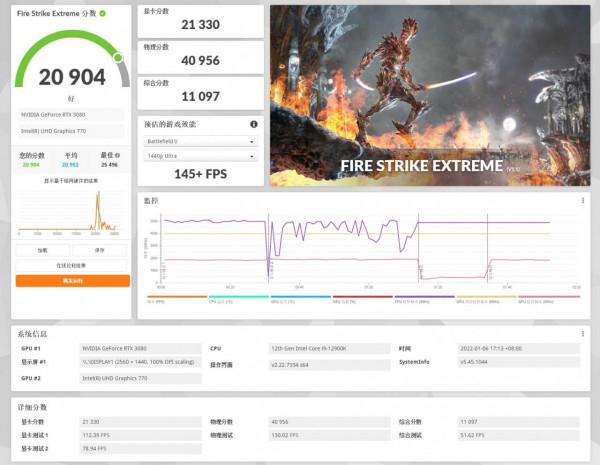
Task: Click the left button under the histogram
Action: [42, 250]
